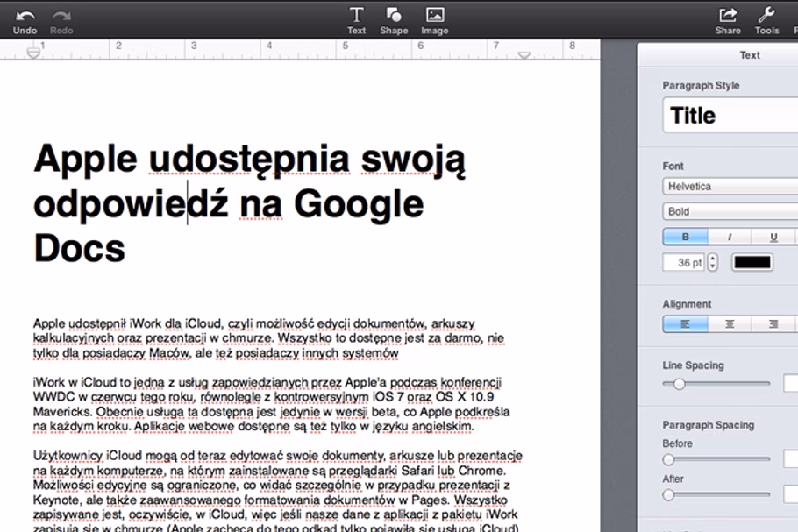Toggle the Underline (U) formatting button
The image size is (798, 532).
point(773,237)
